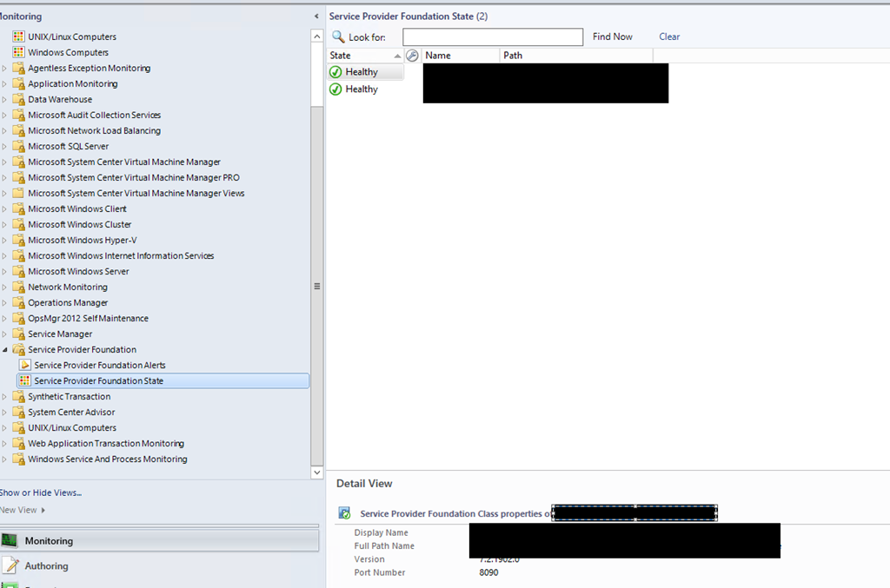Viewport: 890px width, 588px height.
Task: Open the New View menu
Action: (23, 510)
